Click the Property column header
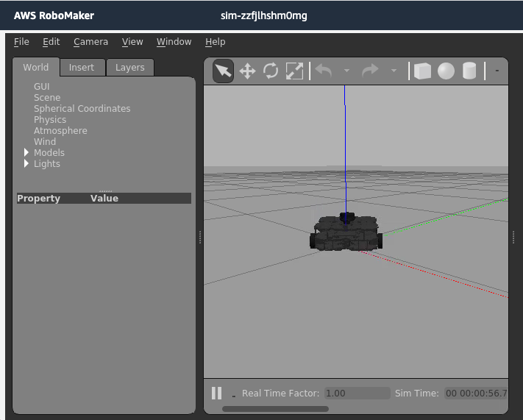523x420 pixels. (x=39, y=198)
